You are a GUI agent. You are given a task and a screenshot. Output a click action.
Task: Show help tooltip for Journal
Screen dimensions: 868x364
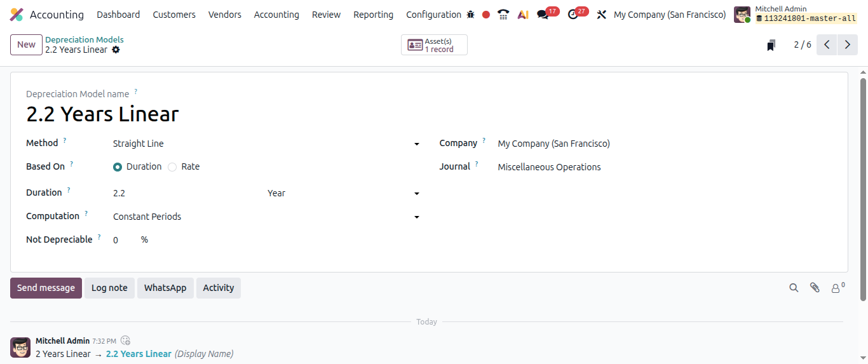477,164
